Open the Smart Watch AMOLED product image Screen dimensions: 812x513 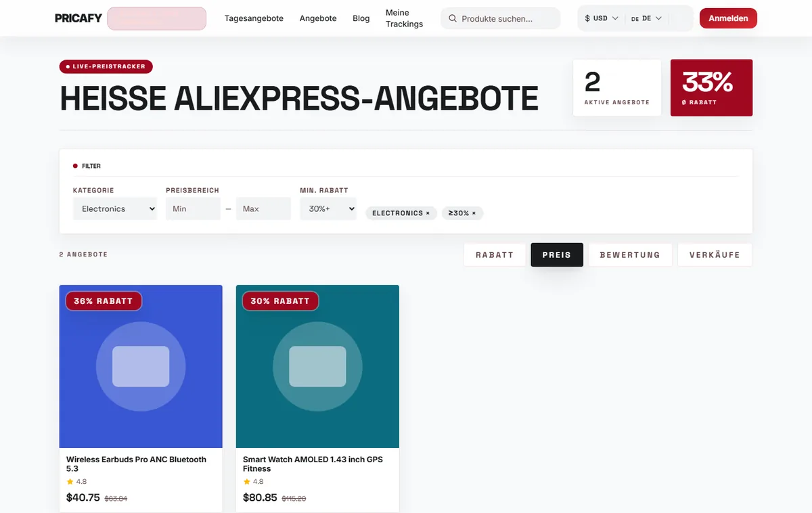tap(317, 366)
